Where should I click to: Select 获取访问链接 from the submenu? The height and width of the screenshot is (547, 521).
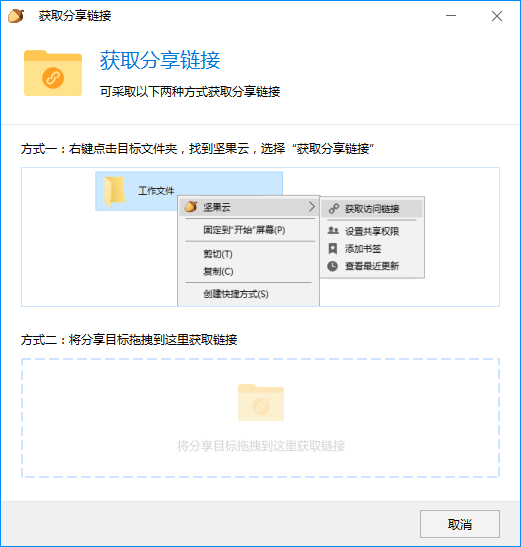coord(372,209)
